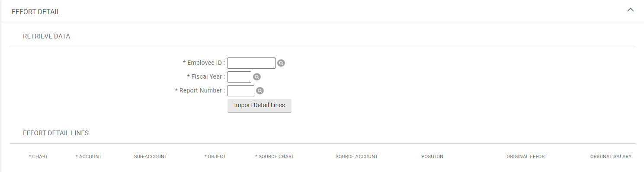Select the SUB-ACCOUNT column header
The height and width of the screenshot is (172, 644).
151,156
